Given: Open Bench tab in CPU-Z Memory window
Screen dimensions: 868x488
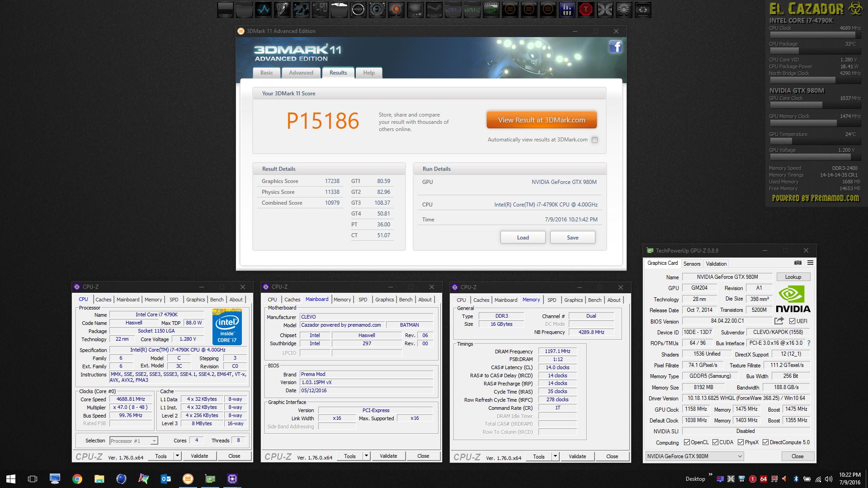Looking at the screenshot, I should pos(594,300).
